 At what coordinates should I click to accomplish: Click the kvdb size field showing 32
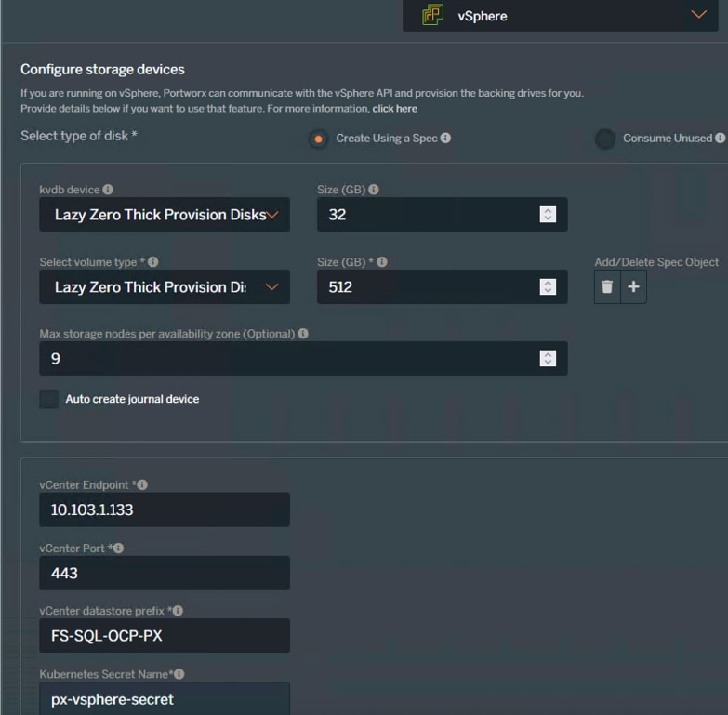point(442,215)
